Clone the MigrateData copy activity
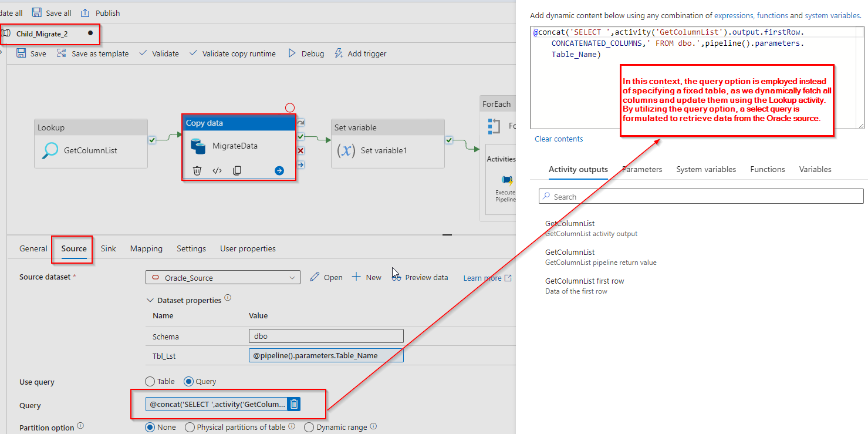Image resolution: width=868 pixels, height=434 pixels. [237, 170]
